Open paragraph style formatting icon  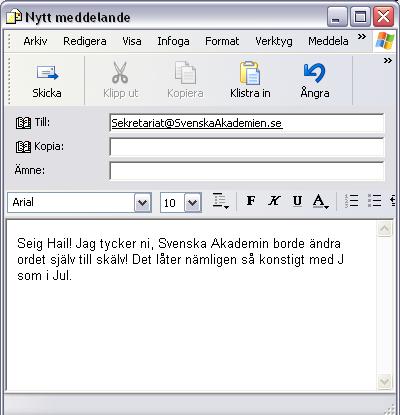pos(221,201)
